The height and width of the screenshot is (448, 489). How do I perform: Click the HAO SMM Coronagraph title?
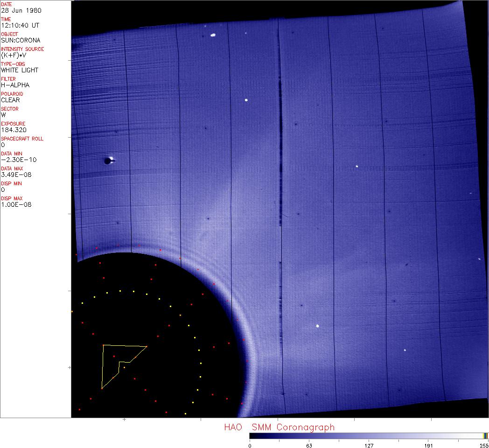(279, 427)
